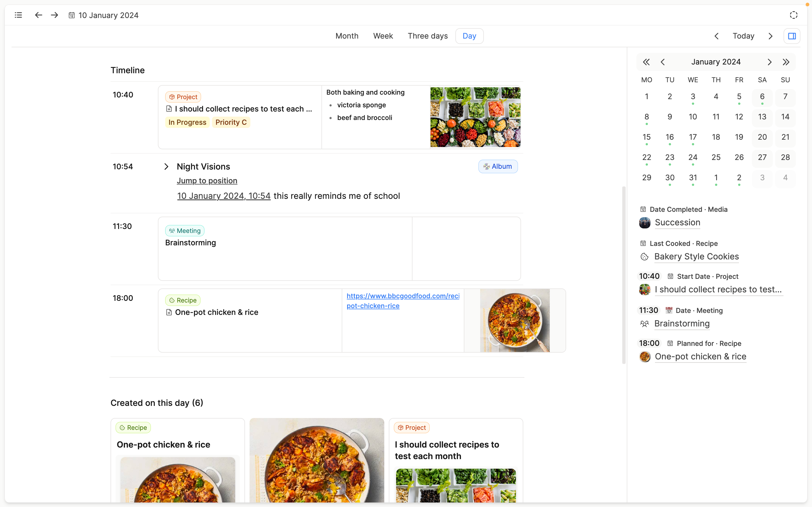Follow the Jump to position link
The image size is (812, 507).
207,181
